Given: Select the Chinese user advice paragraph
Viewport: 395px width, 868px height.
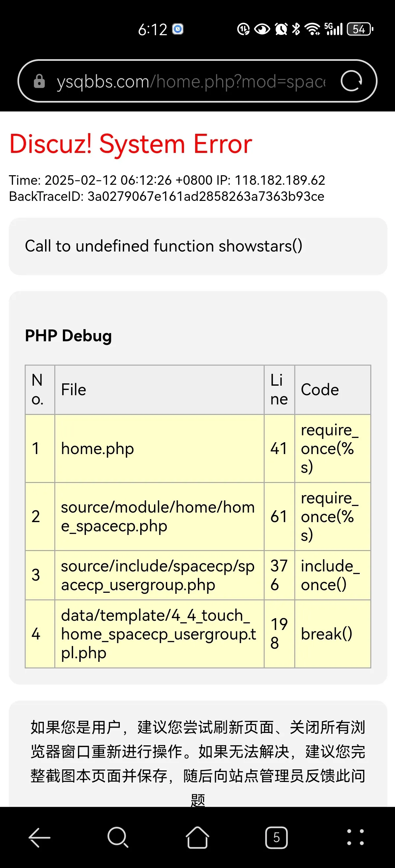Looking at the screenshot, I should pyautogui.click(x=198, y=763).
